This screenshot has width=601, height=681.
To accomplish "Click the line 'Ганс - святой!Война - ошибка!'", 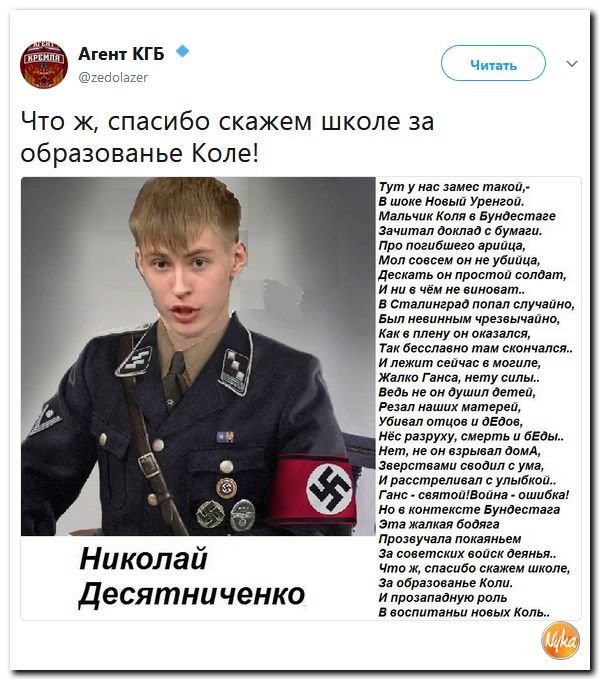I will point(474,495).
